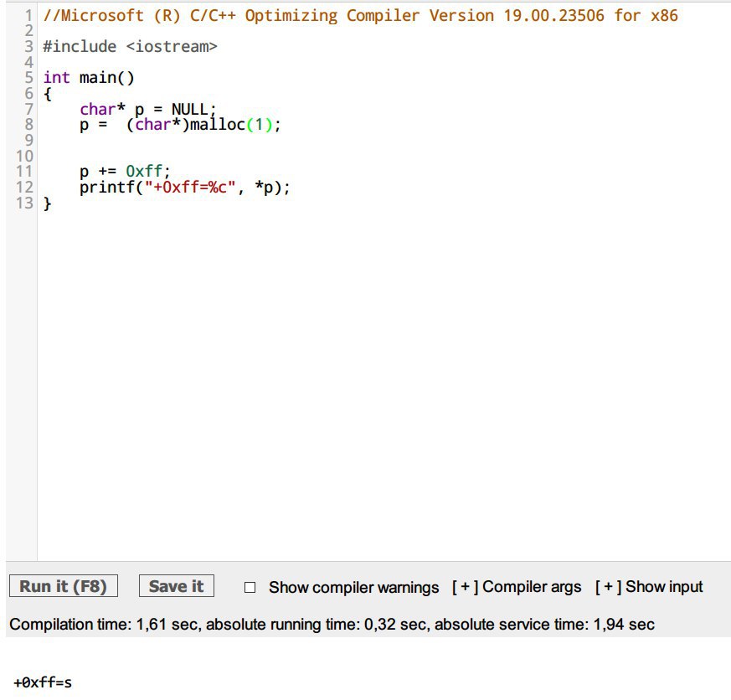Expand the Compiler args section
Image resolution: width=731 pixels, height=700 pixels.
tap(517, 587)
